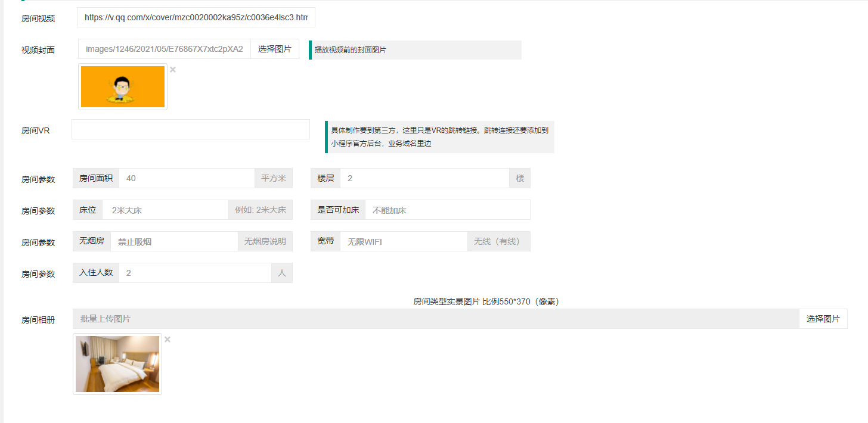Delete the room album photo with its ×

(x=168, y=340)
